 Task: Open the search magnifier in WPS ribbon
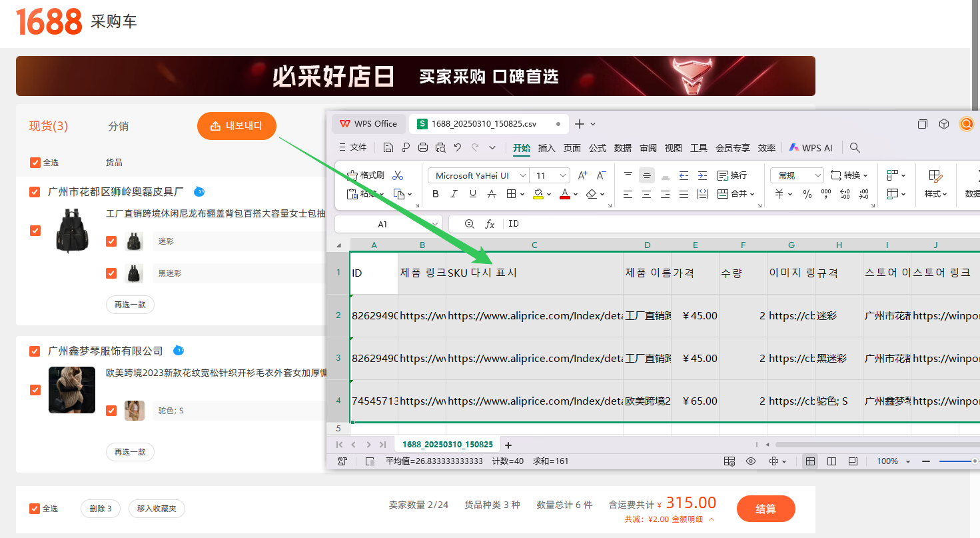pos(855,148)
